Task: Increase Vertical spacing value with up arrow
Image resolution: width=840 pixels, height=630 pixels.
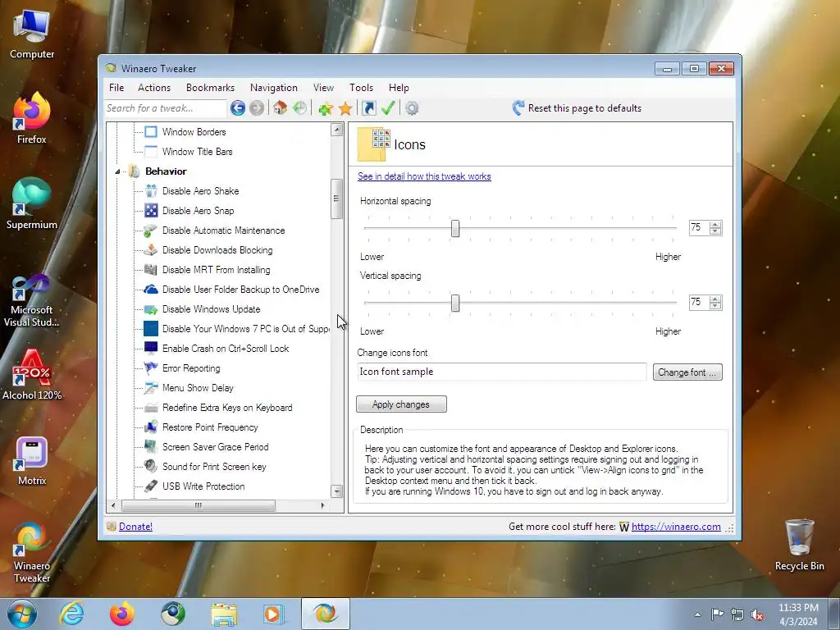Action: click(715, 299)
